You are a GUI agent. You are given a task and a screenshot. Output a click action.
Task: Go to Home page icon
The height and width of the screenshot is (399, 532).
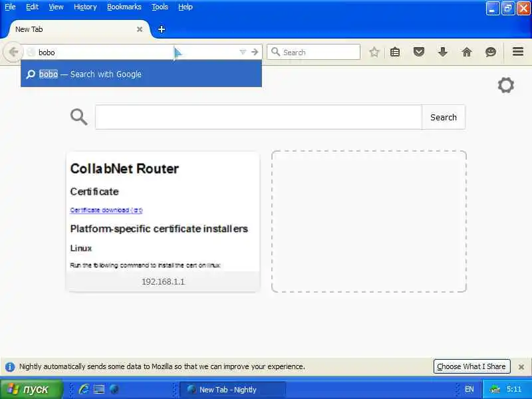tap(467, 52)
